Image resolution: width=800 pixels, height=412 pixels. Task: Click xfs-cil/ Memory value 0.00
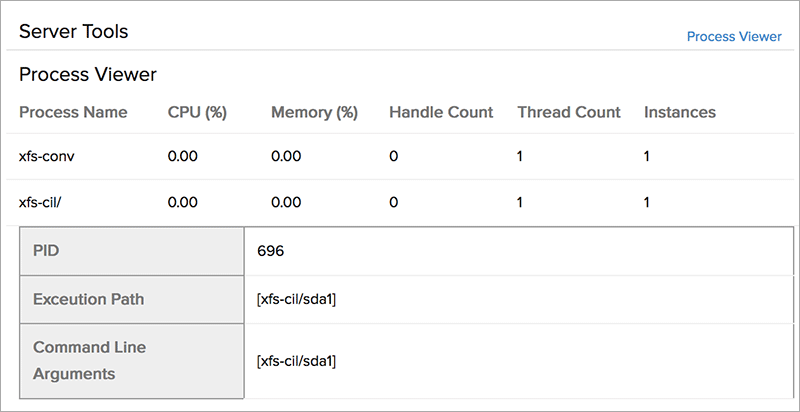286,202
